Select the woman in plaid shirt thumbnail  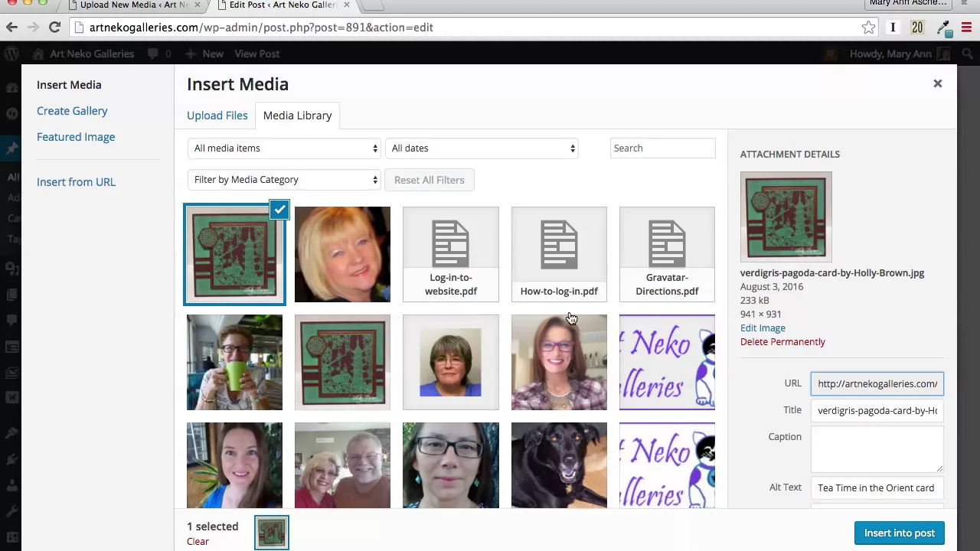[x=559, y=362]
